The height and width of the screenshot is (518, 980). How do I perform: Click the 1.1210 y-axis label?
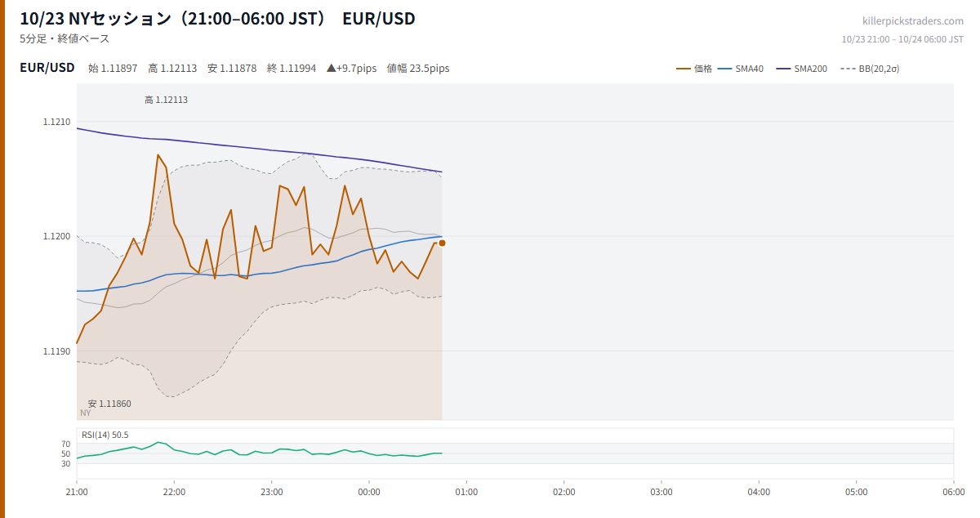coord(57,122)
